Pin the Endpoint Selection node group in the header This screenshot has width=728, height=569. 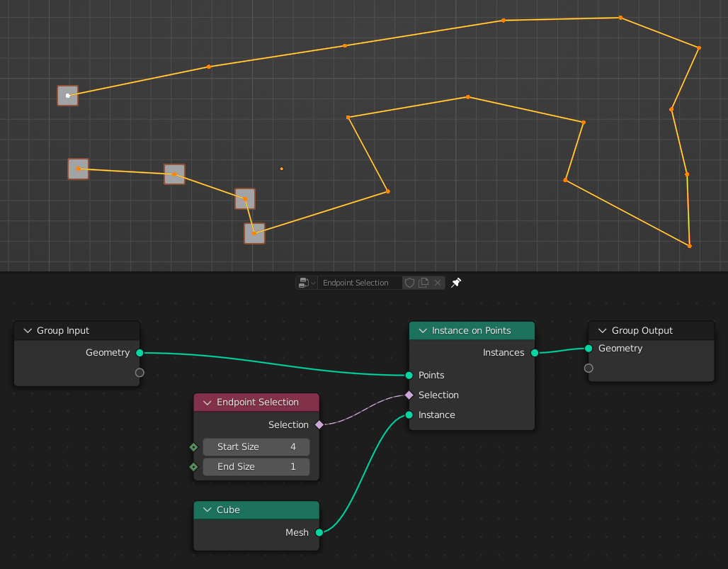pyautogui.click(x=456, y=282)
